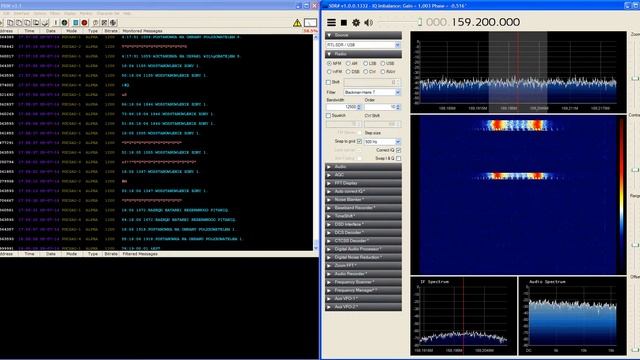This screenshot has width=640, height=360.
Task: Expand the Noise Blanker panel
Action: pos(363,200)
